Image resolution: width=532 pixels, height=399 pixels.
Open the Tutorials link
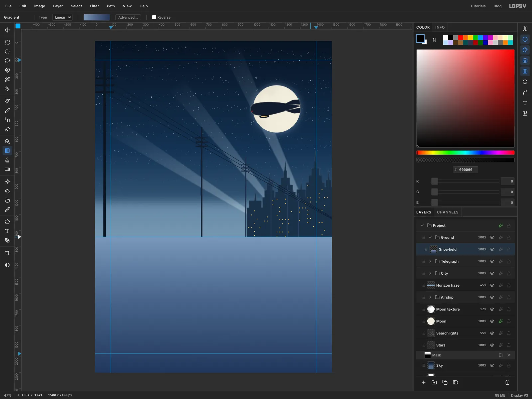click(x=478, y=6)
